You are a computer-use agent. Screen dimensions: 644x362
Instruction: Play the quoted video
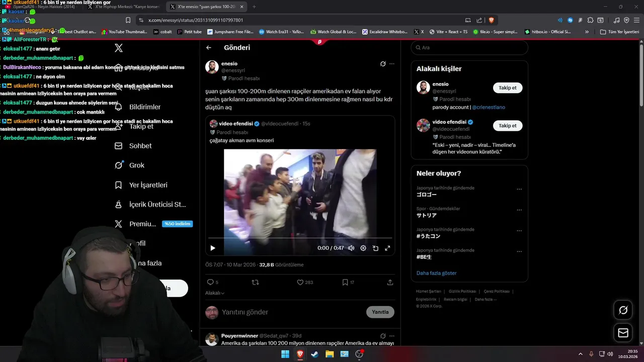[x=212, y=248]
